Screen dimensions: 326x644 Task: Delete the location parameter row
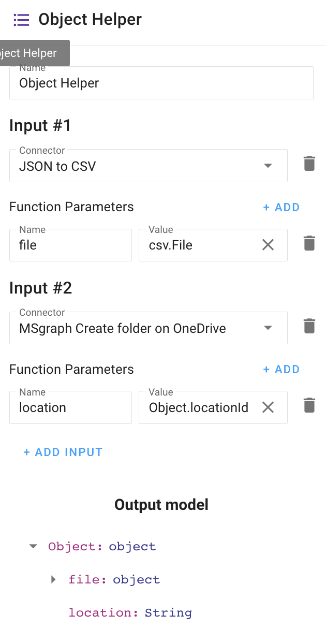[309, 405]
